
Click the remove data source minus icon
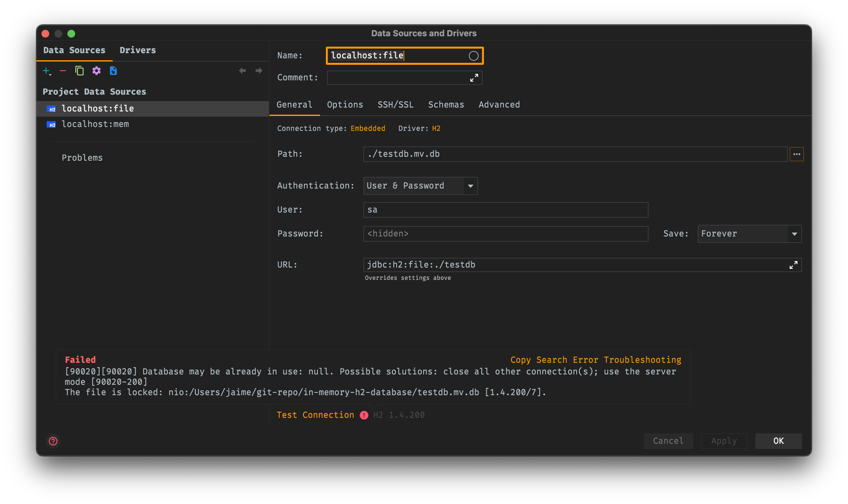63,71
